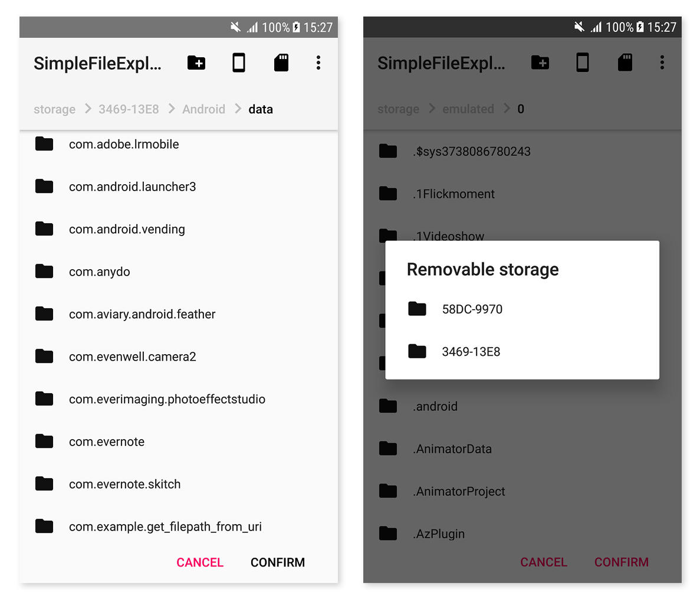Tap the new folder icon on right screen
Screen dimensions: 700x599
pyautogui.click(x=540, y=63)
